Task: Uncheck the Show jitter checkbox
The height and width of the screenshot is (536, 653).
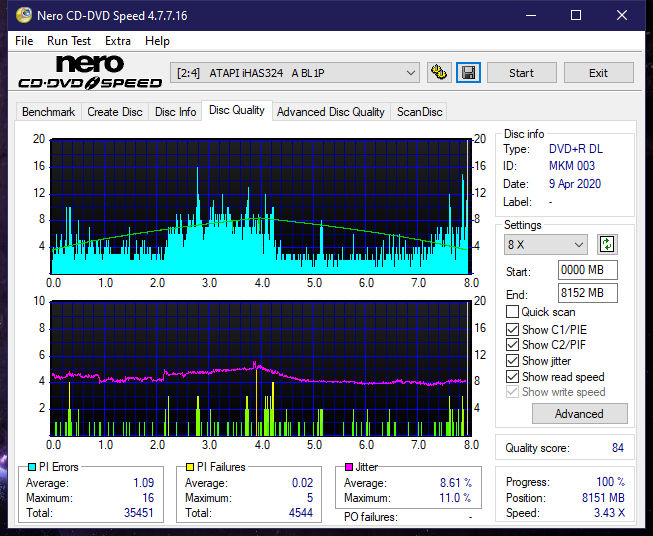Action: [513, 361]
